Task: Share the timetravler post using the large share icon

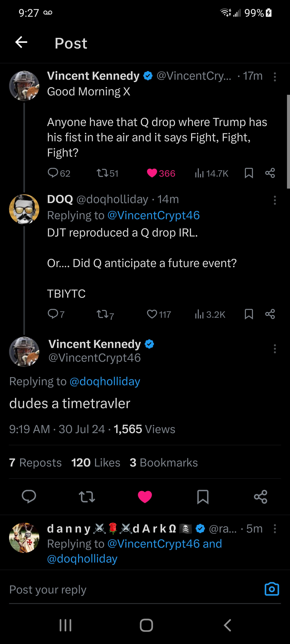Action: pyautogui.click(x=260, y=496)
